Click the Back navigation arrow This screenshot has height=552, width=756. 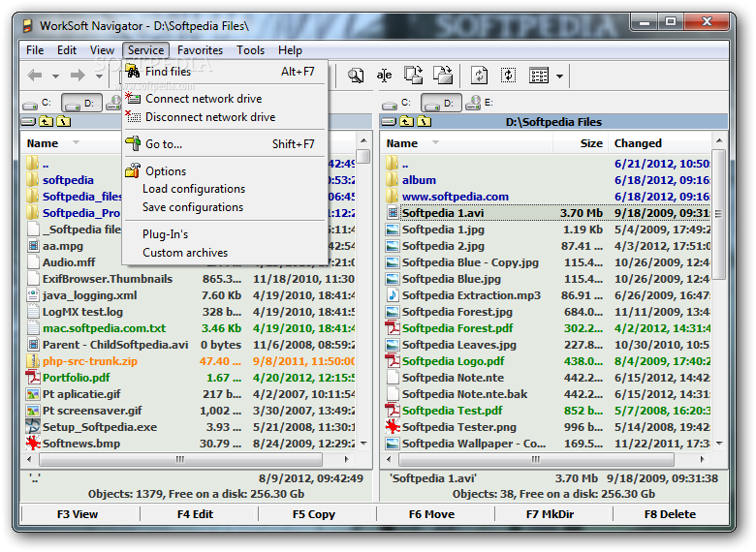tap(35, 76)
